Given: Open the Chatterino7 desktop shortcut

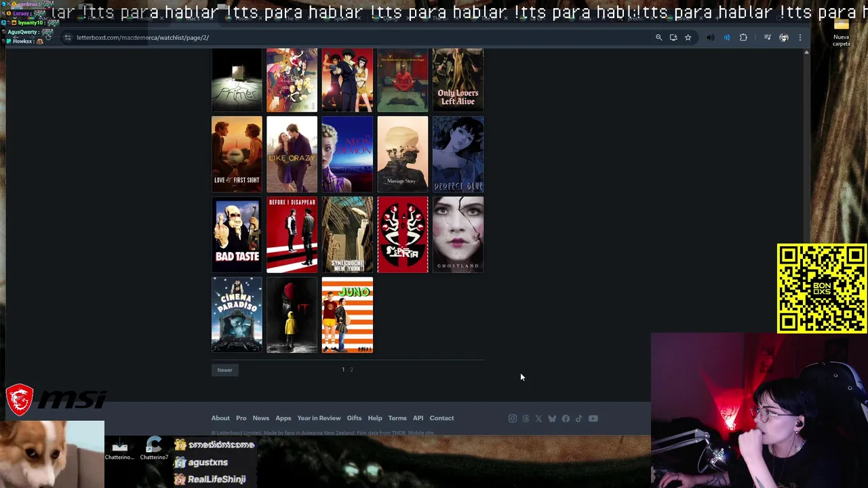Looking at the screenshot, I should coord(154,449).
